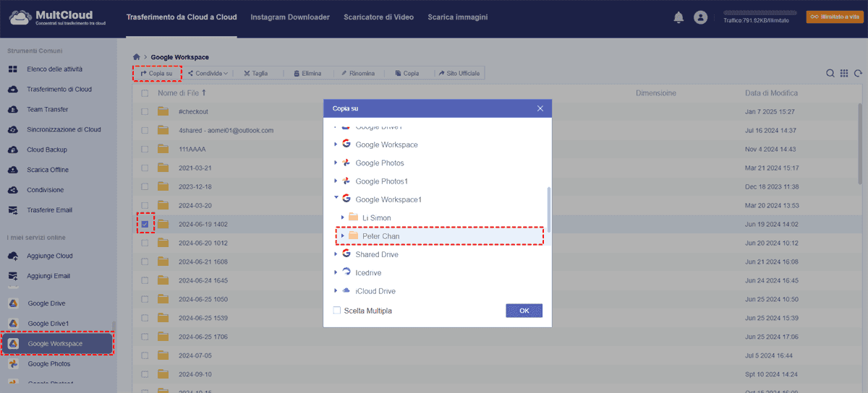The image size is (868, 393).
Task: Toggle the select-all files checkbox
Action: [145, 93]
